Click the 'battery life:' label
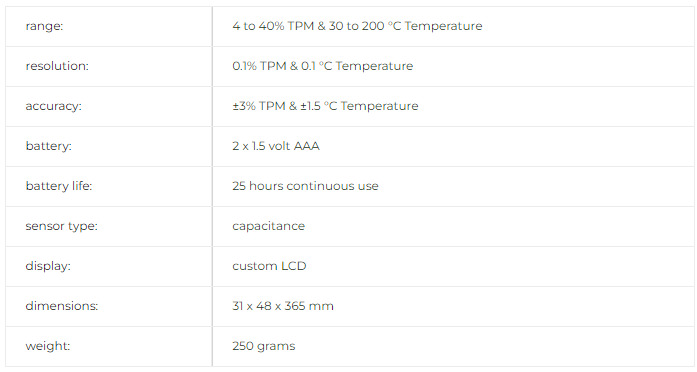The width and height of the screenshot is (697, 372). (59, 186)
